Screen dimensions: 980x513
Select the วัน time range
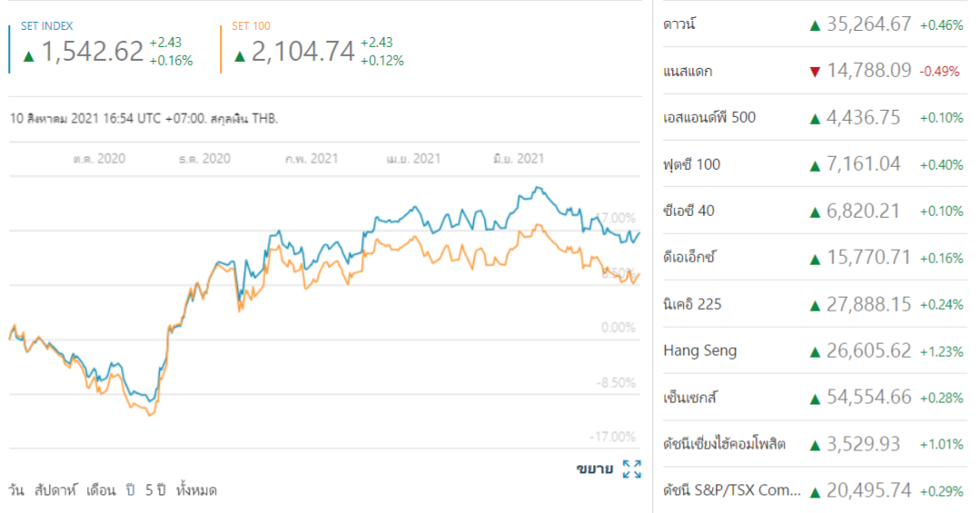tap(16, 490)
